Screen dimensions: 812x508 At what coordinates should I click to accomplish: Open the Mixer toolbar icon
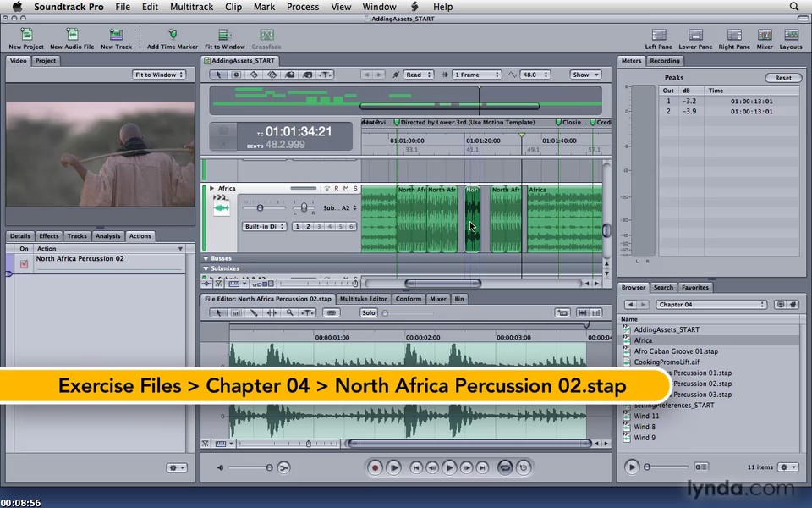tap(765, 35)
